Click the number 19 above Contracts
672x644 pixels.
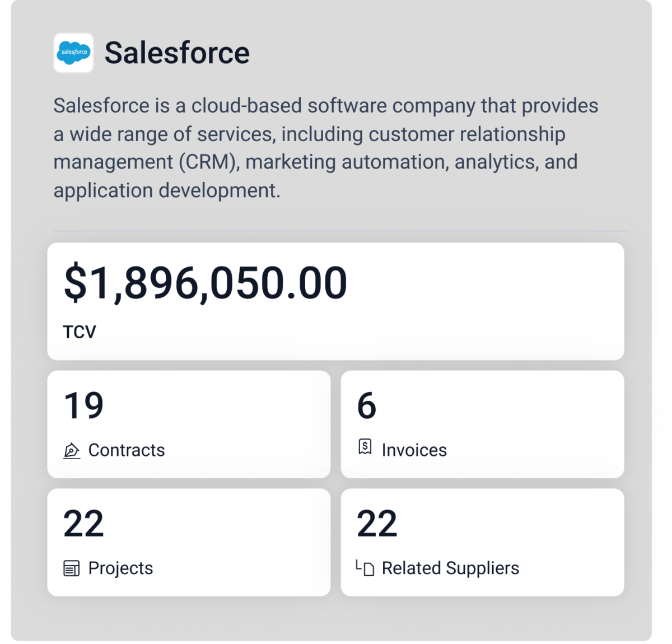pos(83,405)
